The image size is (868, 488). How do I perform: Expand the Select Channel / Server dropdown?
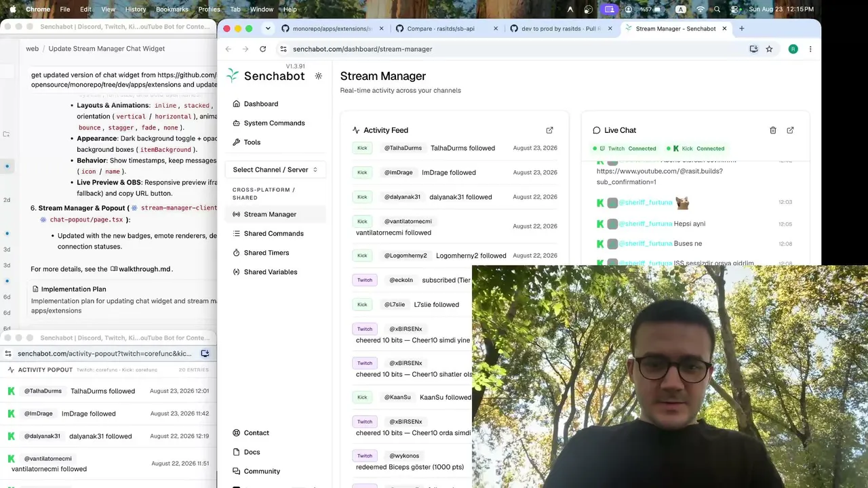pyautogui.click(x=275, y=169)
